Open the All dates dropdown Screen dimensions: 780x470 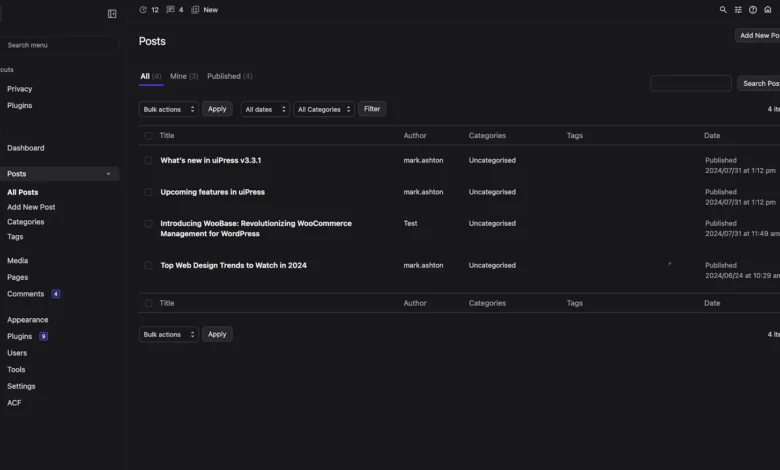click(x=265, y=109)
